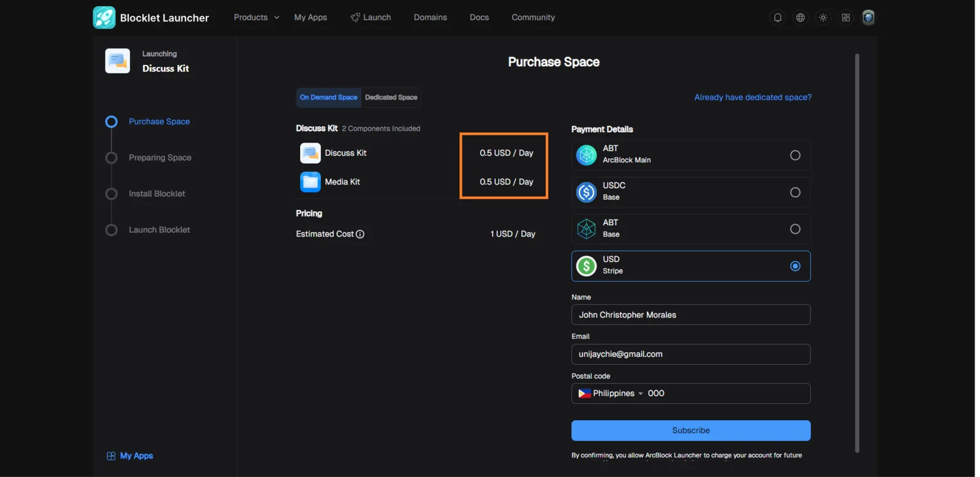Image resolution: width=980 pixels, height=477 pixels.
Task: Open the language globe selector
Action: 800,18
